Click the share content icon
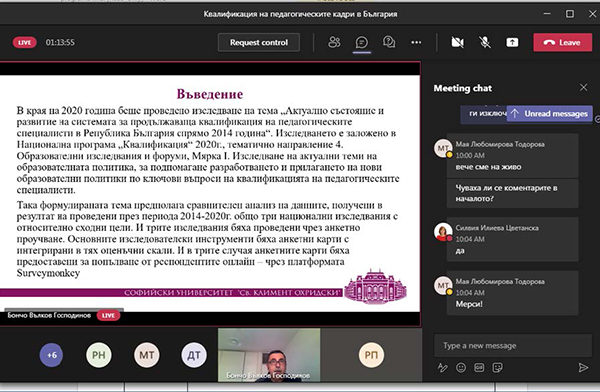Viewport: 600px width, 392px height. pyautogui.click(x=512, y=42)
